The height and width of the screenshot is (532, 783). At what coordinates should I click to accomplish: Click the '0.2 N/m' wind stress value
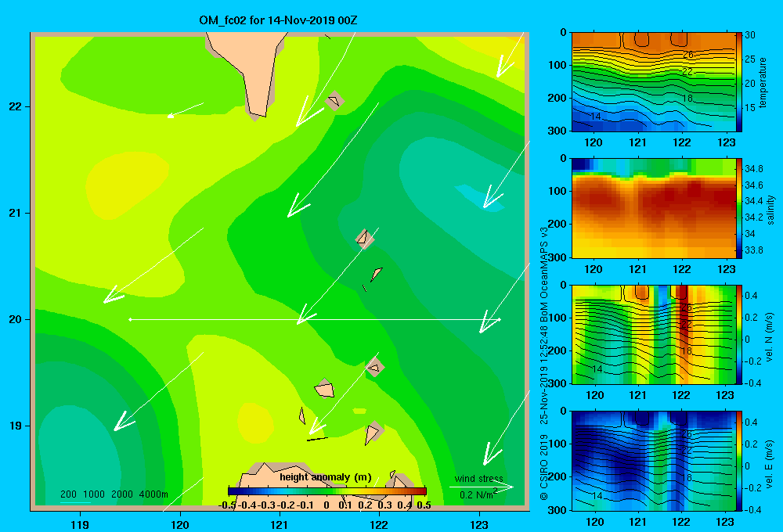pos(476,495)
